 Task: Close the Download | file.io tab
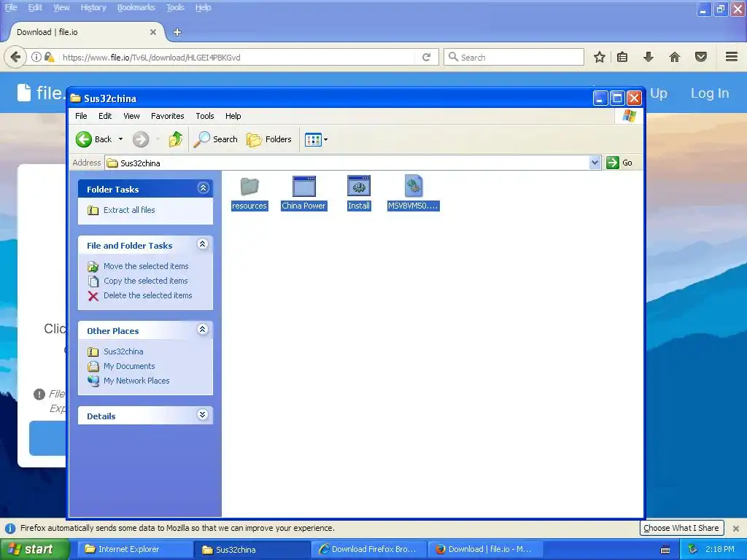click(x=153, y=32)
